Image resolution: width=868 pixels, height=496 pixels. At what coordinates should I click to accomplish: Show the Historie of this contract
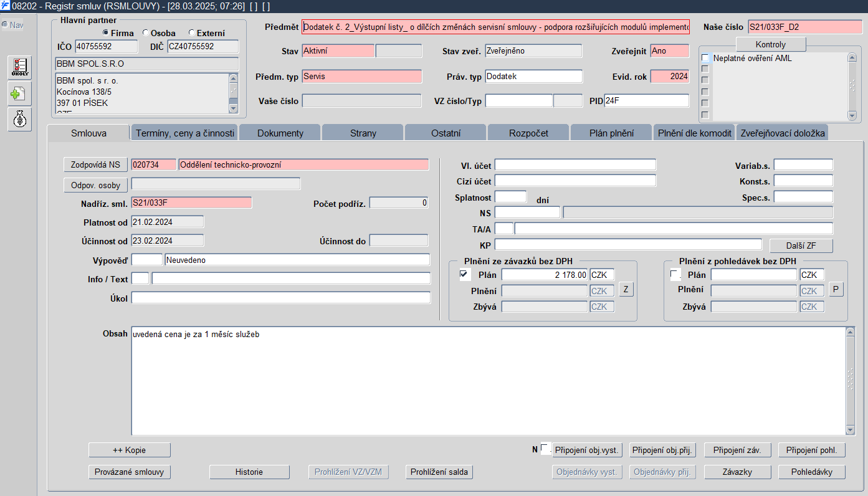(x=249, y=472)
